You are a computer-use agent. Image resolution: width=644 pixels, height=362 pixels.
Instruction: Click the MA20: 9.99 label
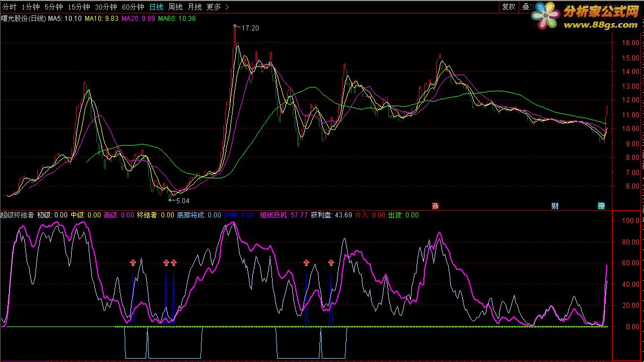(x=138, y=19)
